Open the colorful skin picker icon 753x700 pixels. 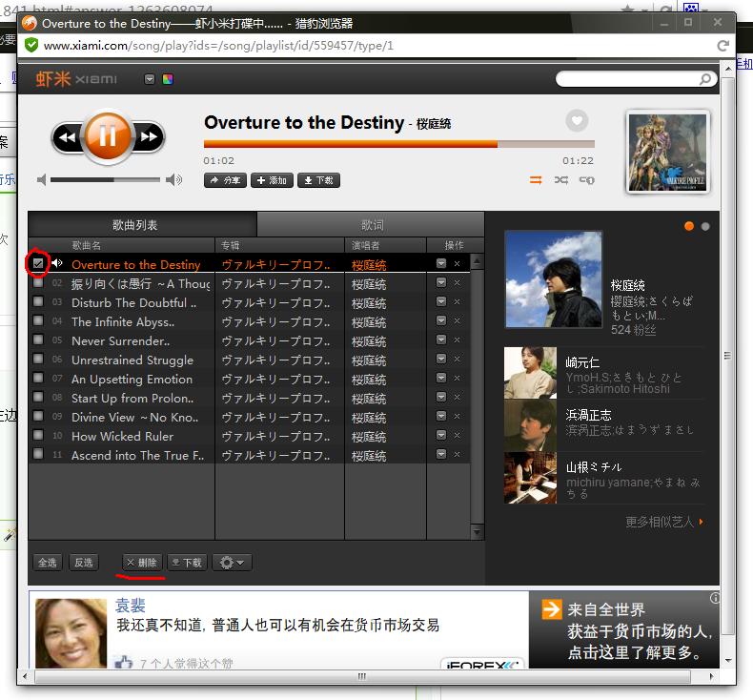pos(168,79)
